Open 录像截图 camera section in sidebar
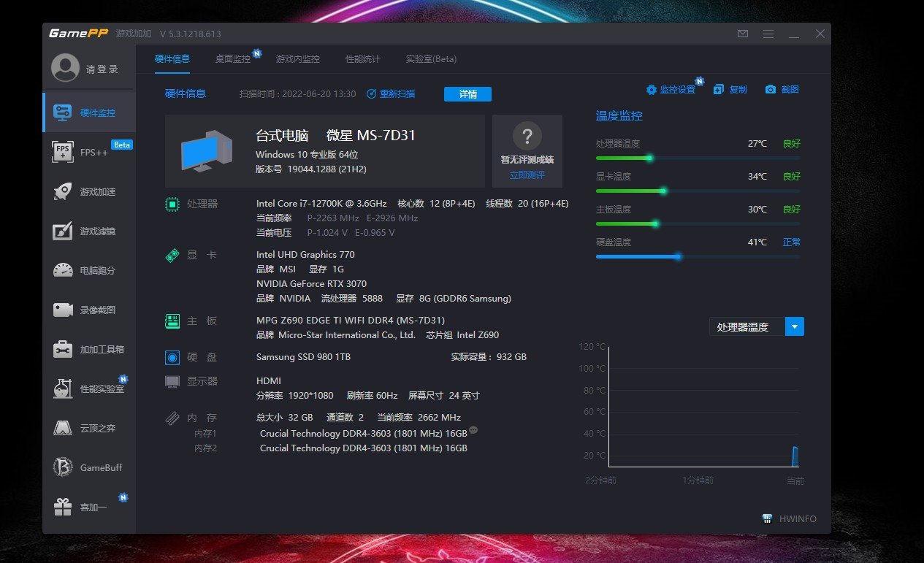Viewport: 924px width, 563px height. click(89, 310)
